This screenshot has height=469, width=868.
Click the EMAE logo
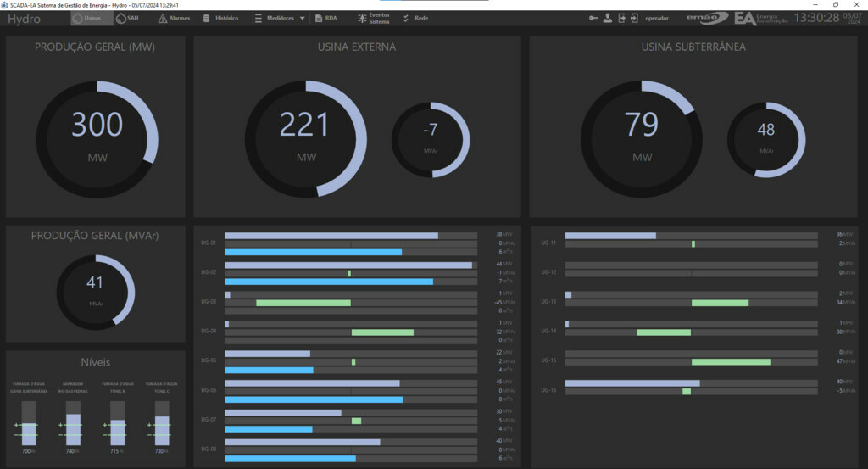click(709, 18)
